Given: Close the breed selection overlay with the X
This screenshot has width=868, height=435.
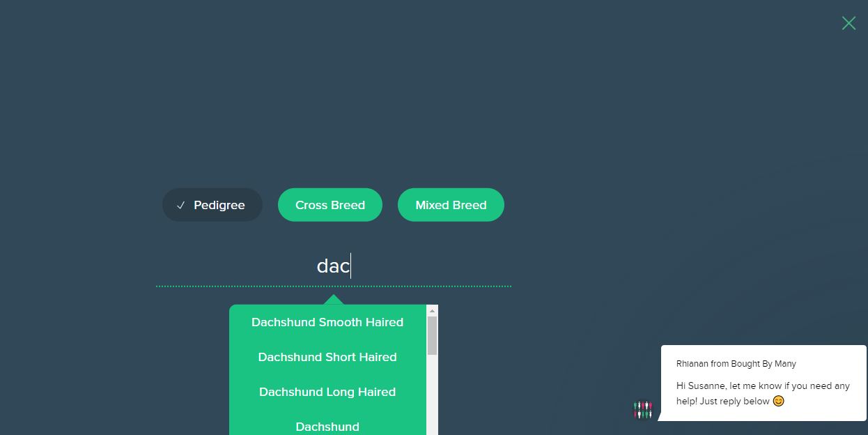Looking at the screenshot, I should (848, 23).
